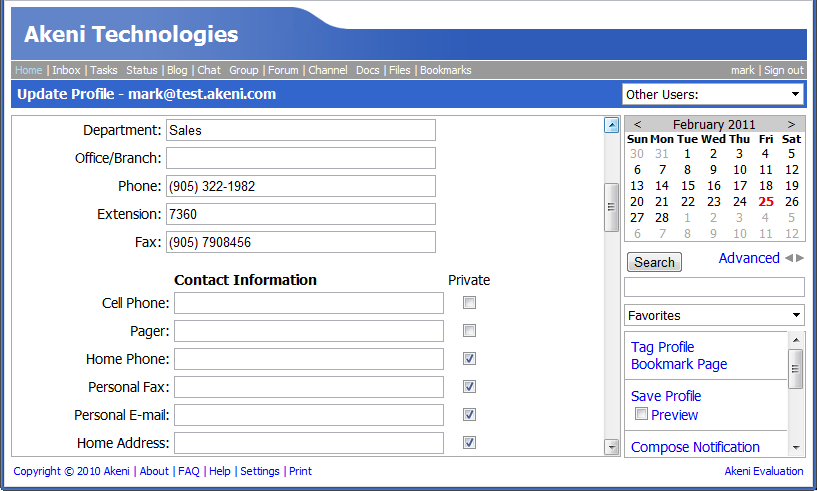The image size is (817, 491).
Task: Click right arrow beside Advanced link
Action: [799, 258]
